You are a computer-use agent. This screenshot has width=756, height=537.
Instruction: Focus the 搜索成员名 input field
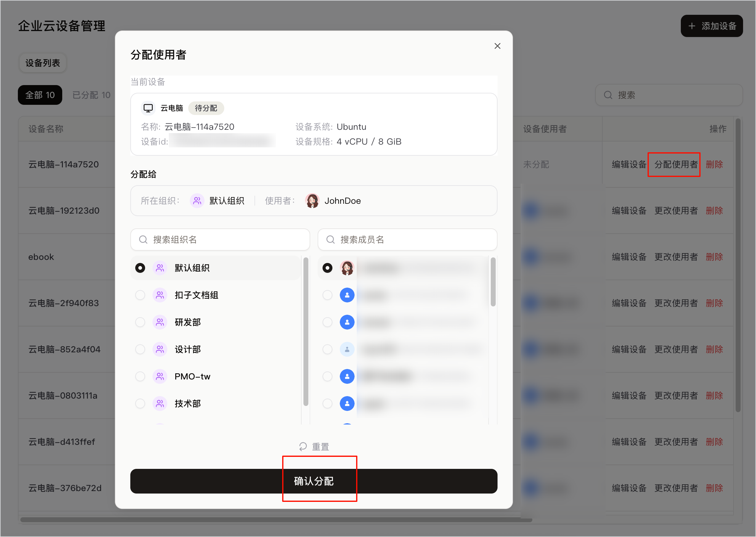point(407,240)
